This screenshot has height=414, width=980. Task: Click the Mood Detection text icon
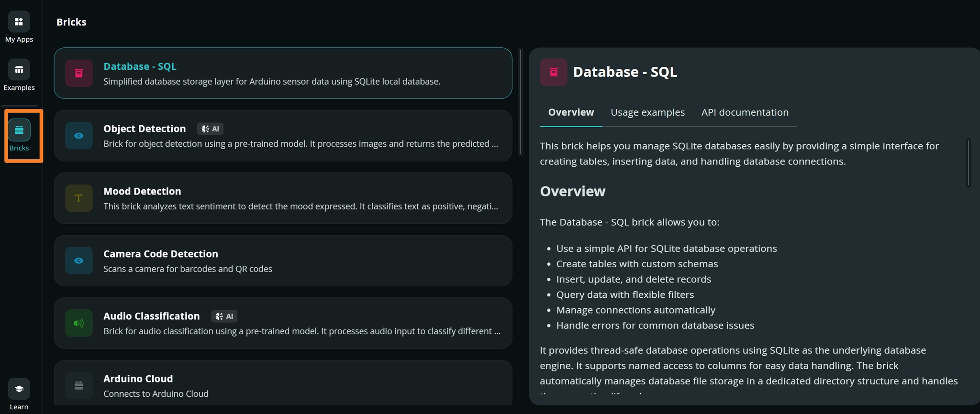(79, 198)
